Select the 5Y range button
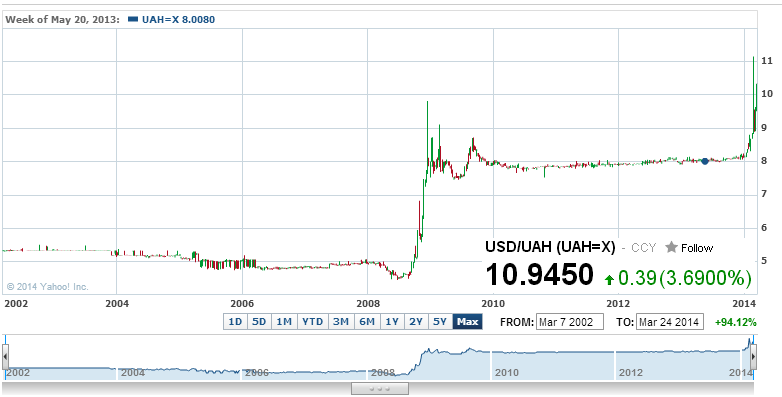The height and width of the screenshot is (397, 782). point(440,322)
